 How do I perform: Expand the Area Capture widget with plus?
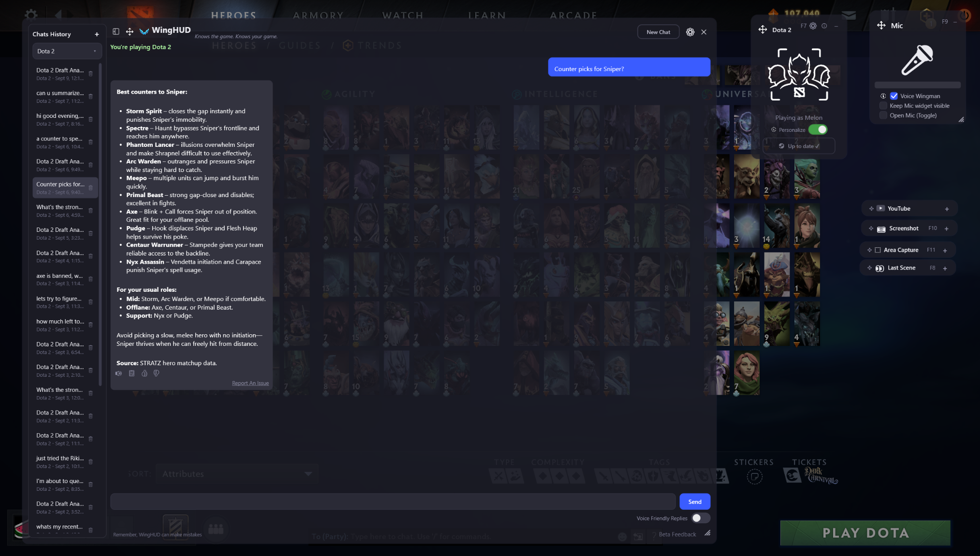[945, 251]
